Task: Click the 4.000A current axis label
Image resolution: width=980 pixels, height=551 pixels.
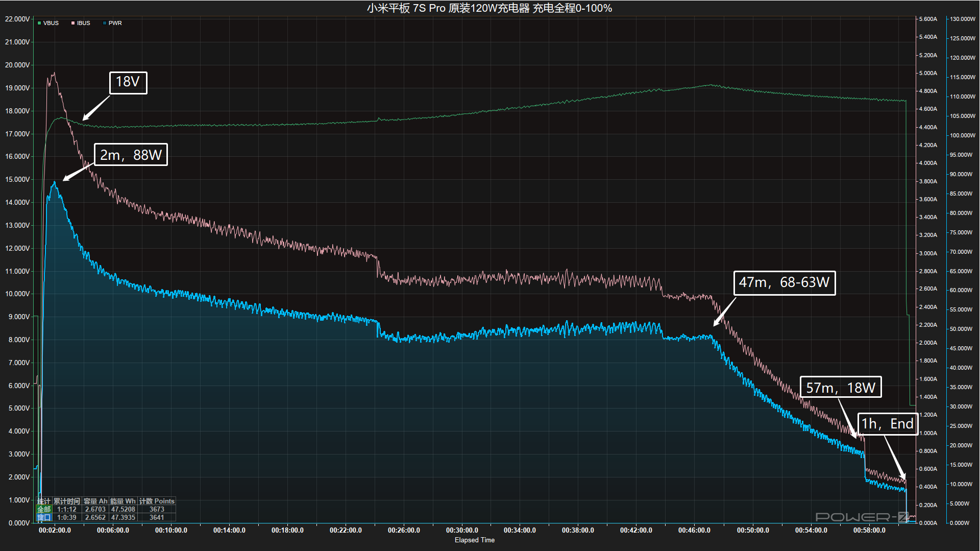Action: [x=928, y=163]
